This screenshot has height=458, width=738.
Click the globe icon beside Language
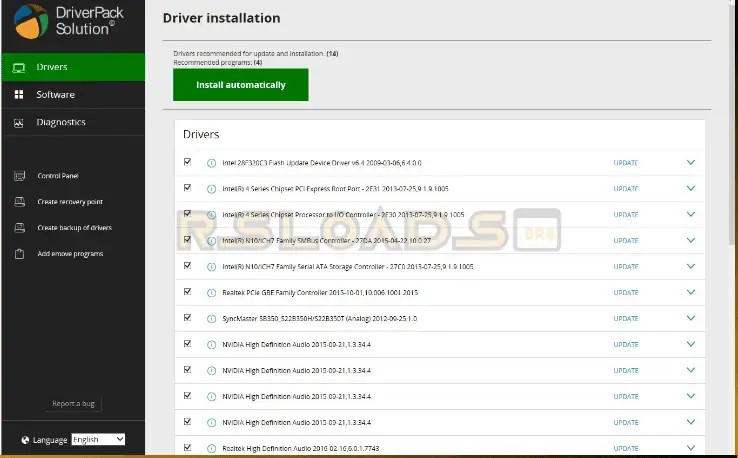(x=25, y=440)
